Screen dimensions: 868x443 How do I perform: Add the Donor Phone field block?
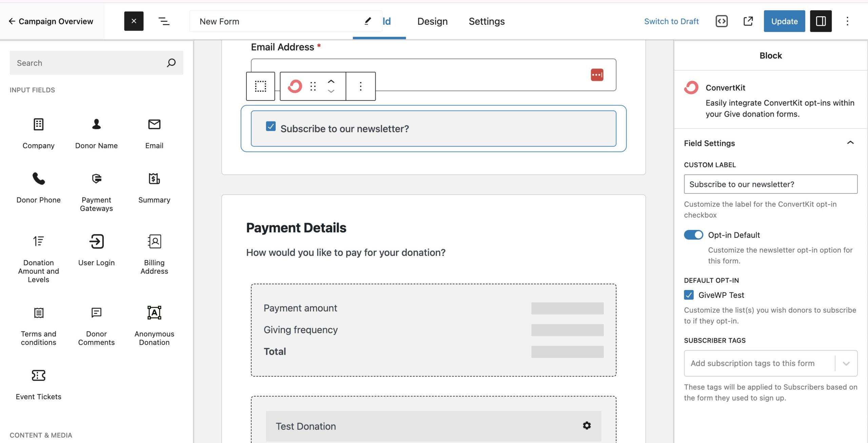coord(38,187)
